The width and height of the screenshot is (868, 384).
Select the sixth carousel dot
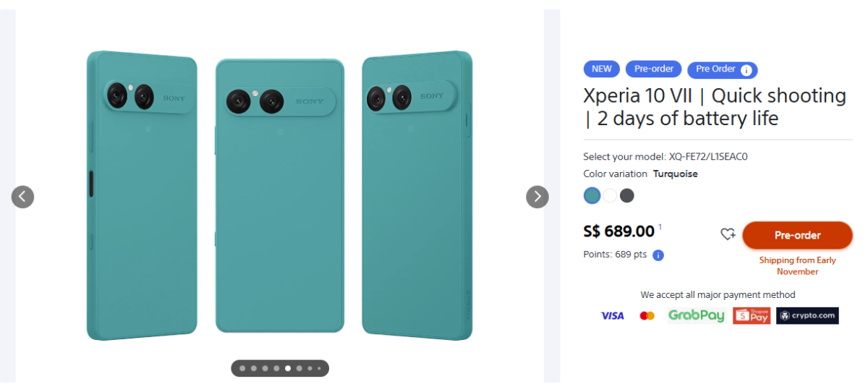pos(299,368)
